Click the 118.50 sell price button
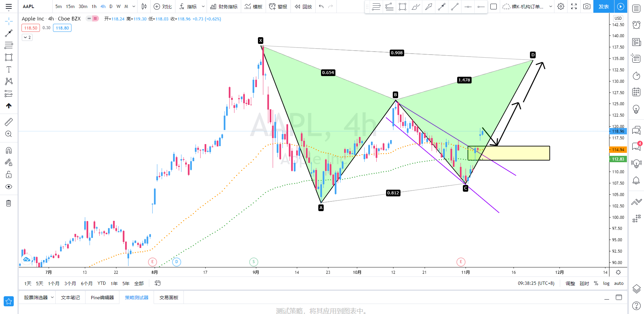 click(x=31, y=28)
